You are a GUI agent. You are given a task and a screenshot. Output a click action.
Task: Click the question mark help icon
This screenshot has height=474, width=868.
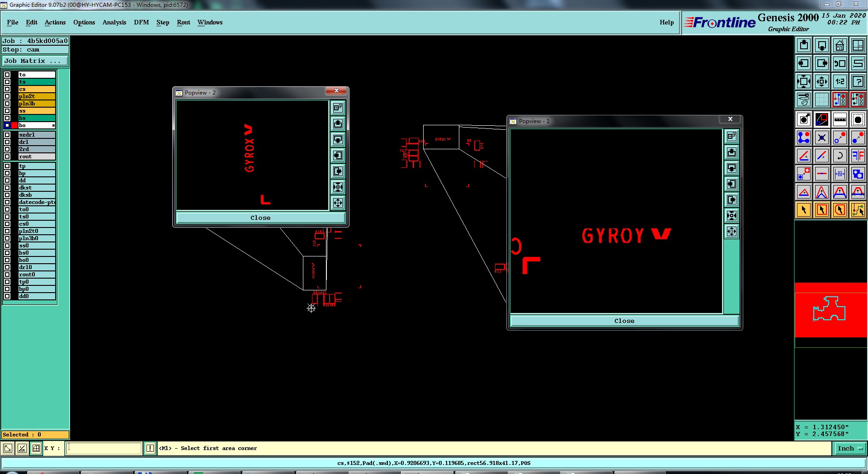tap(858, 81)
